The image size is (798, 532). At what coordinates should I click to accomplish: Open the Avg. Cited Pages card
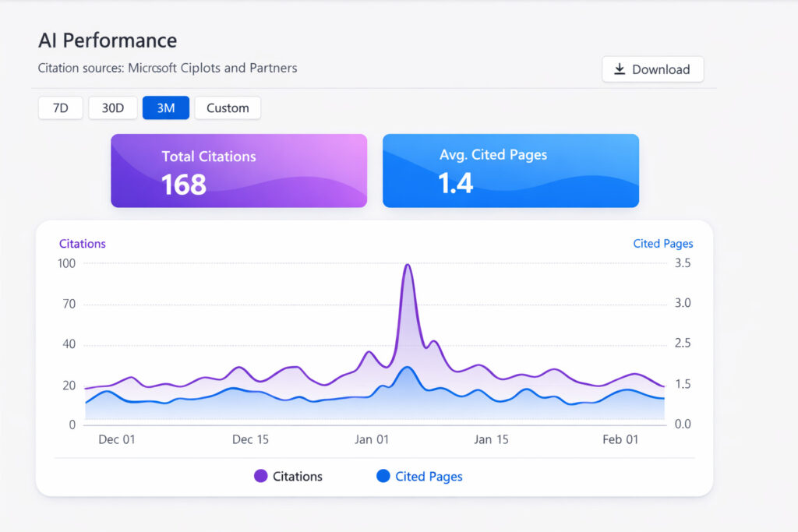(x=510, y=171)
